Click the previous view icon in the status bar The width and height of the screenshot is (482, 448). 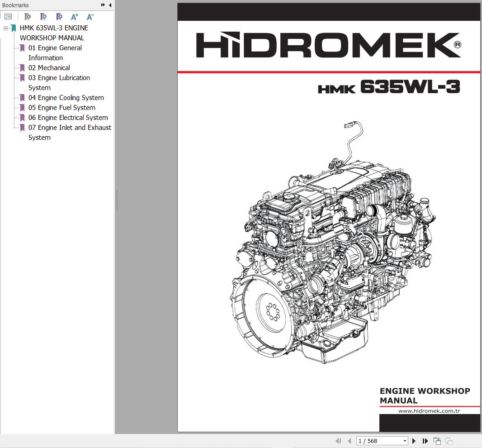tap(437, 441)
